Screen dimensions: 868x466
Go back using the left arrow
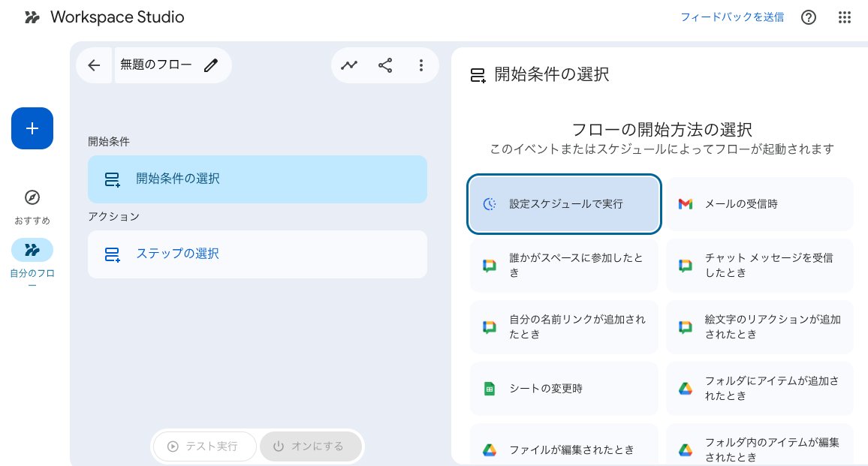94,65
